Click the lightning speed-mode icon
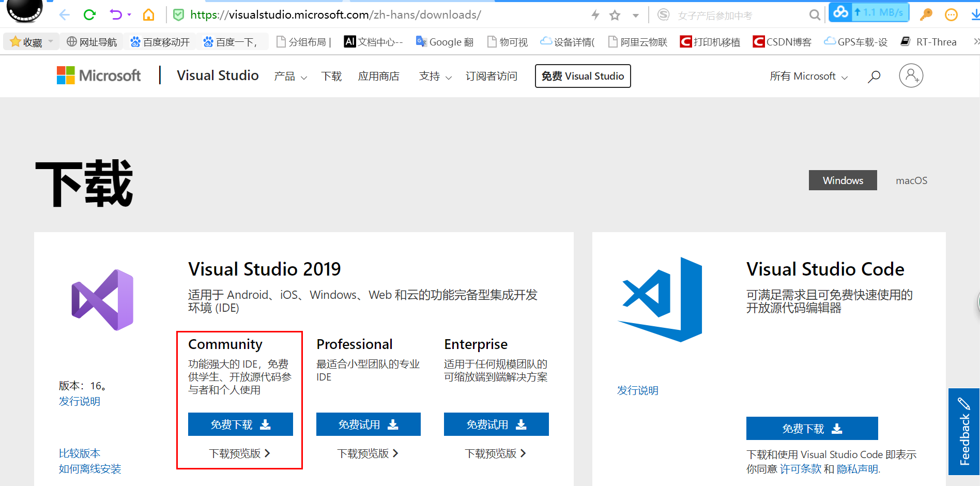Viewport: 980px width, 486px height. [x=595, y=15]
